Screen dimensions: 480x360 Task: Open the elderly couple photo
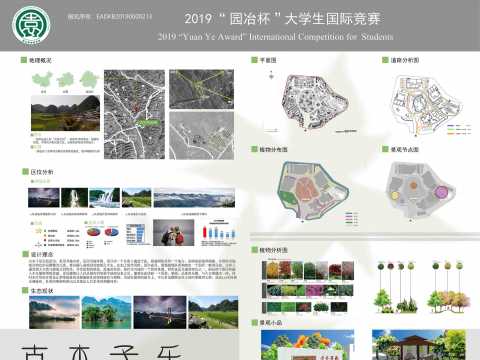[x=173, y=232]
